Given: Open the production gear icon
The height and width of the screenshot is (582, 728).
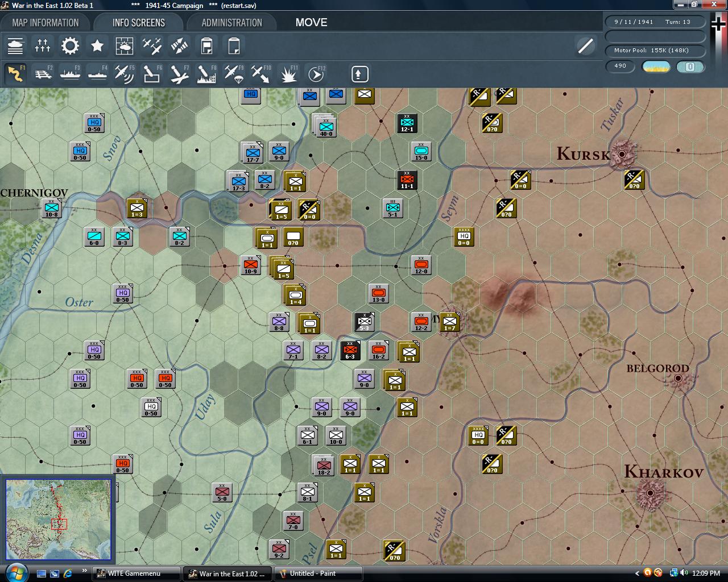Looking at the screenshot, I should click(x=70, y=45).
